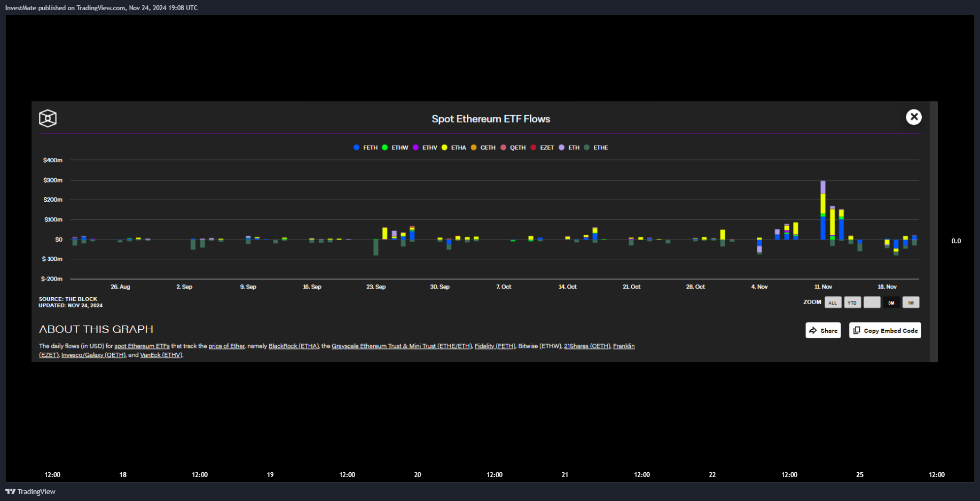Click the 30. Sep date label
This screenshot has width=980, height=501.
pos(440,287)
